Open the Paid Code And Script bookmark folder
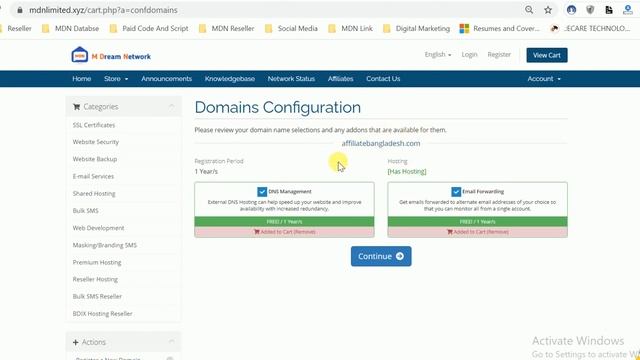The width and height of the screenshot is (640, 360). 149,28
